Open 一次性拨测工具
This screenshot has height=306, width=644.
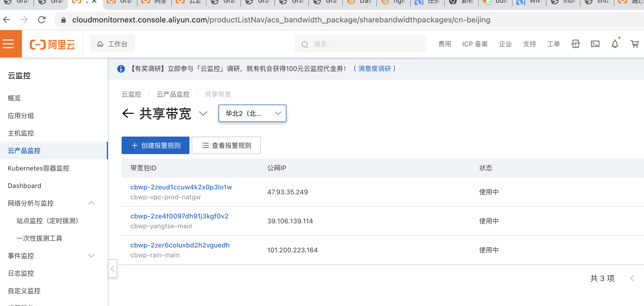coord(39,238)
